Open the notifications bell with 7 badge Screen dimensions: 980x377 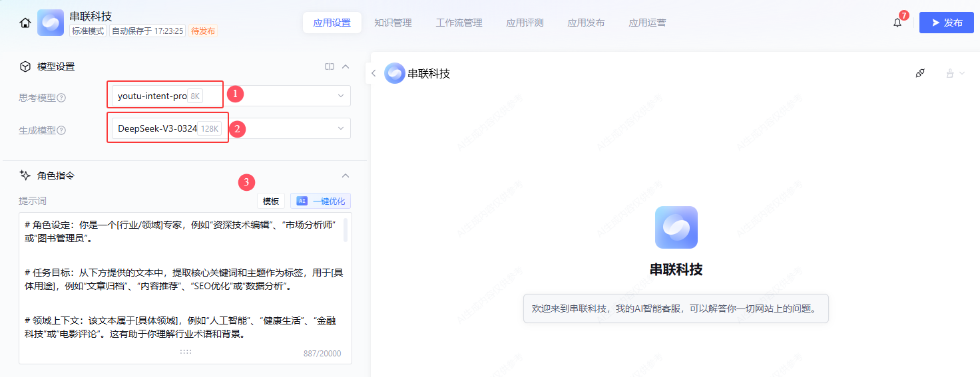897,23
